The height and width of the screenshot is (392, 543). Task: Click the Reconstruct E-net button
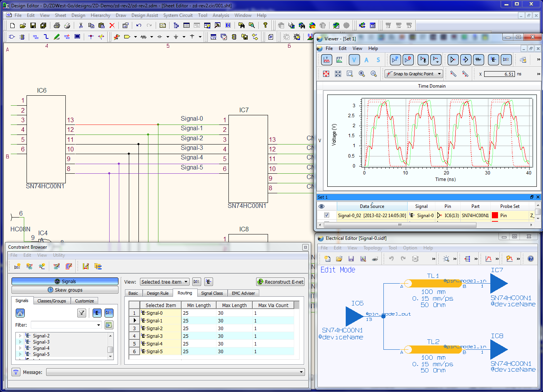280,282
